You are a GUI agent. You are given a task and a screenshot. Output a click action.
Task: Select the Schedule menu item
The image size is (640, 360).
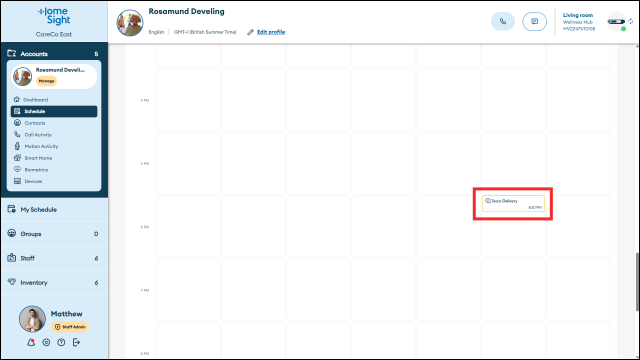[x=54, y=111]
